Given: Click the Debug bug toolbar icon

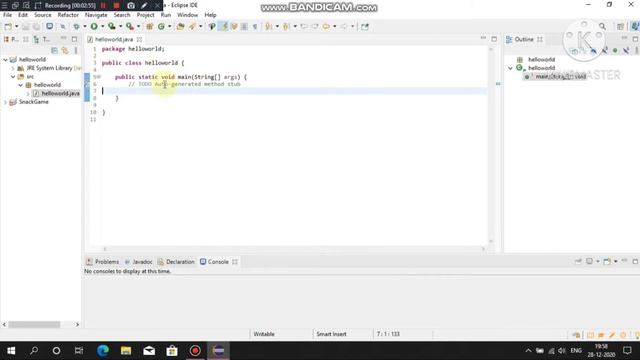Looking at the screenshot, I should pos(76,27).
